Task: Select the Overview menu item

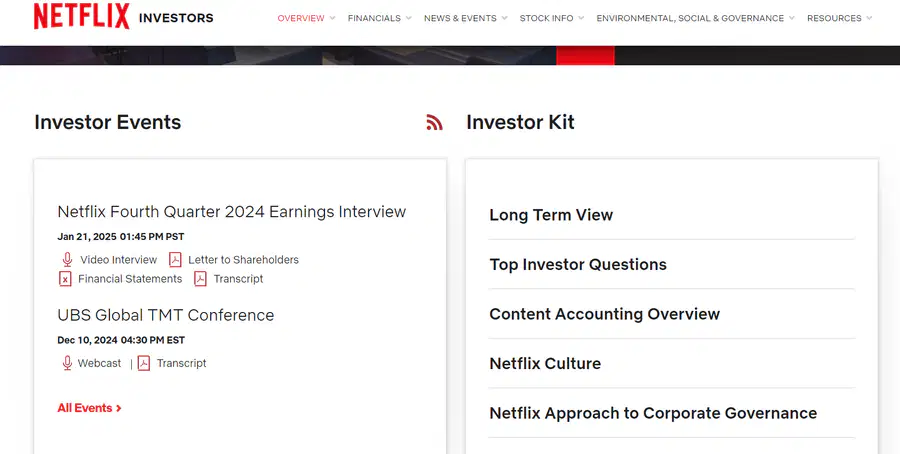Action: point(301,18)
